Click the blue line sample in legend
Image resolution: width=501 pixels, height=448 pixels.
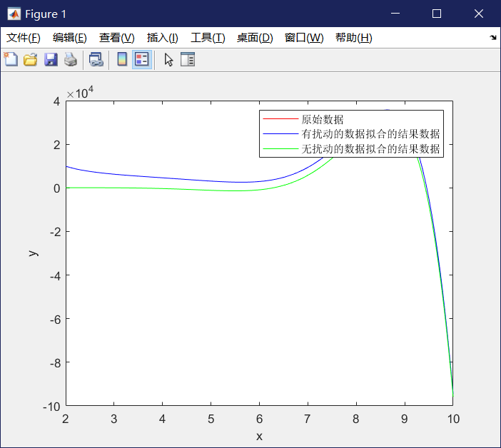[280, 134]
